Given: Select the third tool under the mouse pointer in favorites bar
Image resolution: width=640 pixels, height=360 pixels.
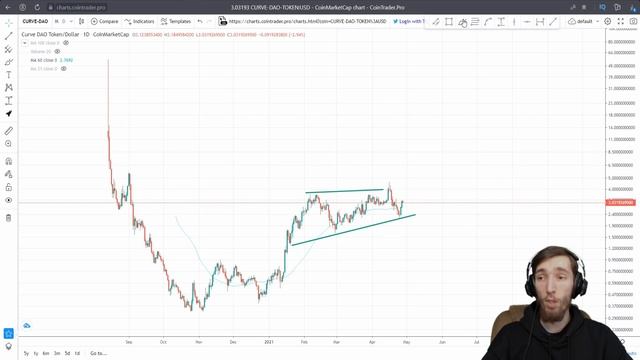Looking at the screenshot, I should click(462, 22).
